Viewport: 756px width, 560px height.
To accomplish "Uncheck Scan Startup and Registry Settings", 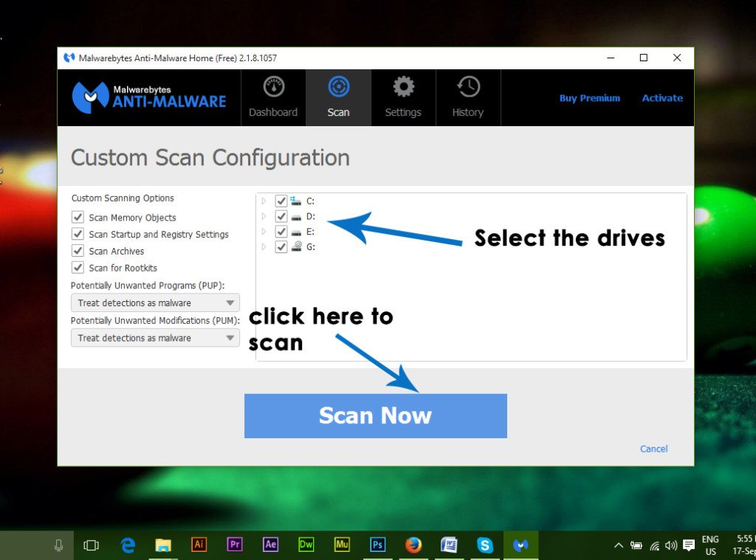I will pos(78,234).
